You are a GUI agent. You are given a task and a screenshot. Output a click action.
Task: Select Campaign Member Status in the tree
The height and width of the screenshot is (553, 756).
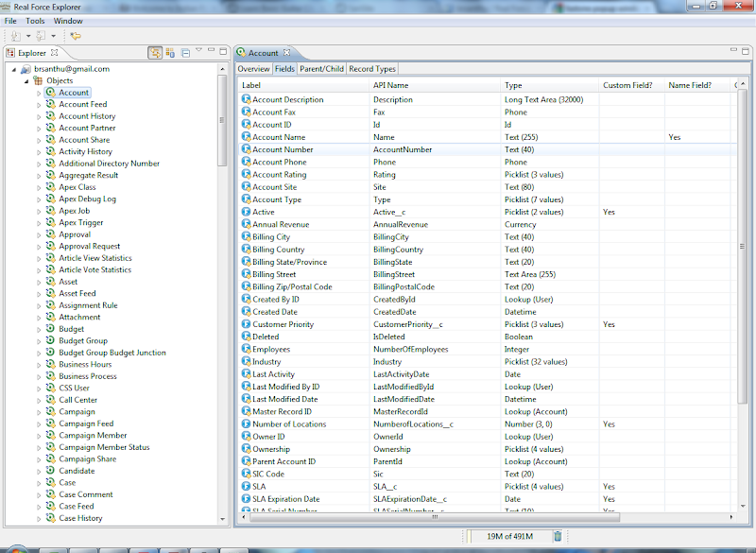pyautogui.click(x=104, y=447)
